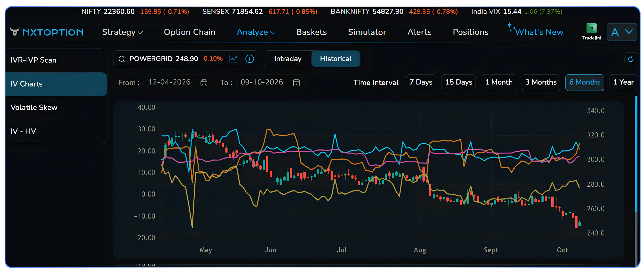Open the Positions page
The height and width of the screenshot is (272, 644).
pos(471,32)
